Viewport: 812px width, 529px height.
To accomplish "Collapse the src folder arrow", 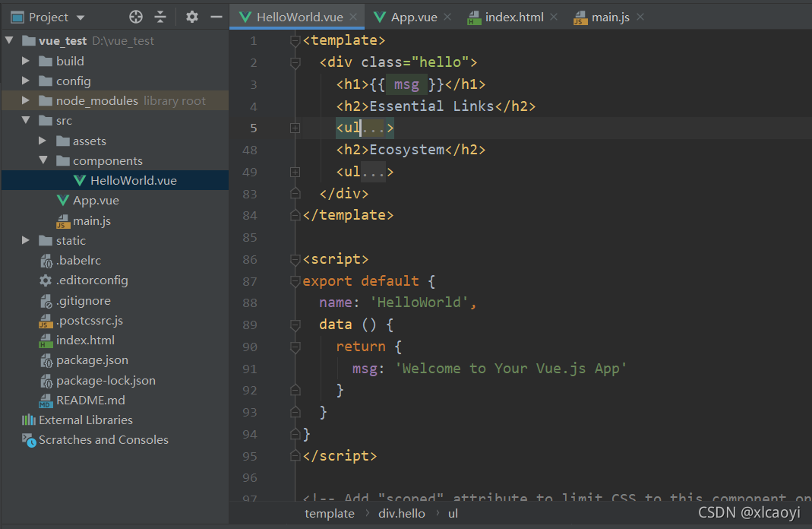I will [x=26, y=120].
